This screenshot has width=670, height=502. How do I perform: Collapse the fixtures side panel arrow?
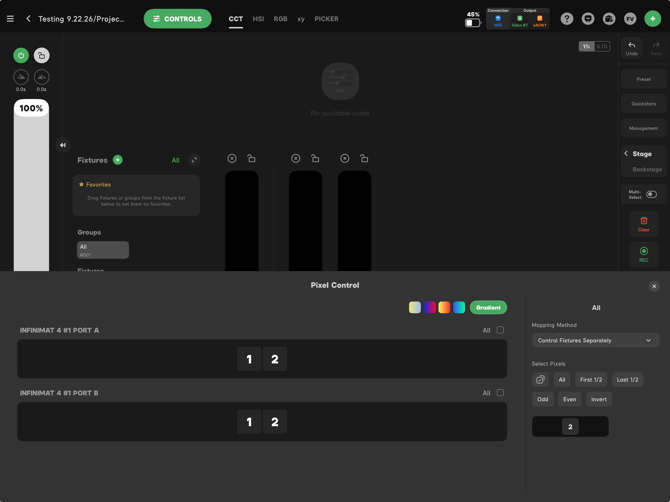pyautogui.click(x=63, y=145)
